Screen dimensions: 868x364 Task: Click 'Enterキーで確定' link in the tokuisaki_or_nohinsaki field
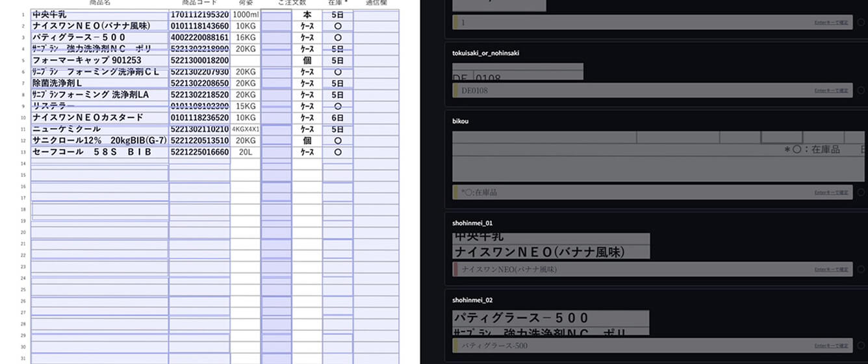[x=831, y=90]
